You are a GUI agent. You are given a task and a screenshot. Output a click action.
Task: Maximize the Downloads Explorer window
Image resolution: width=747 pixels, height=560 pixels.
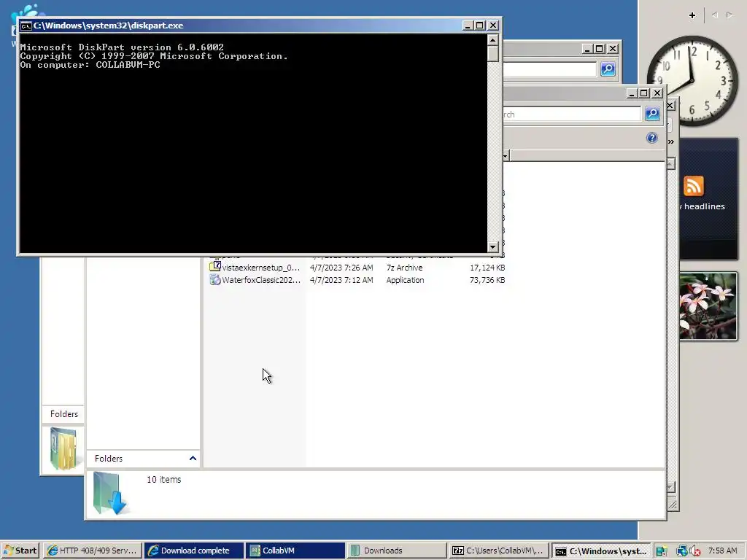point(644,93)
